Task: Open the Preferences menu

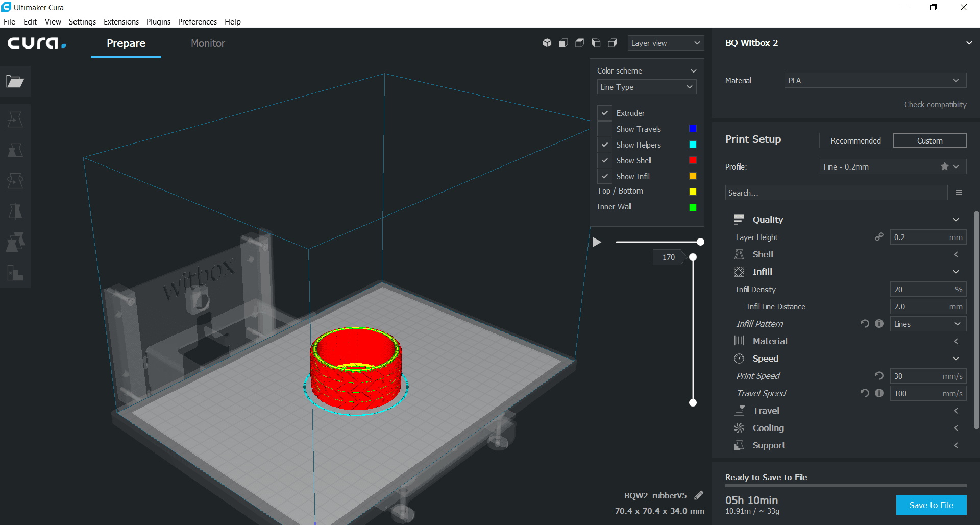Action: pos(198,21)
